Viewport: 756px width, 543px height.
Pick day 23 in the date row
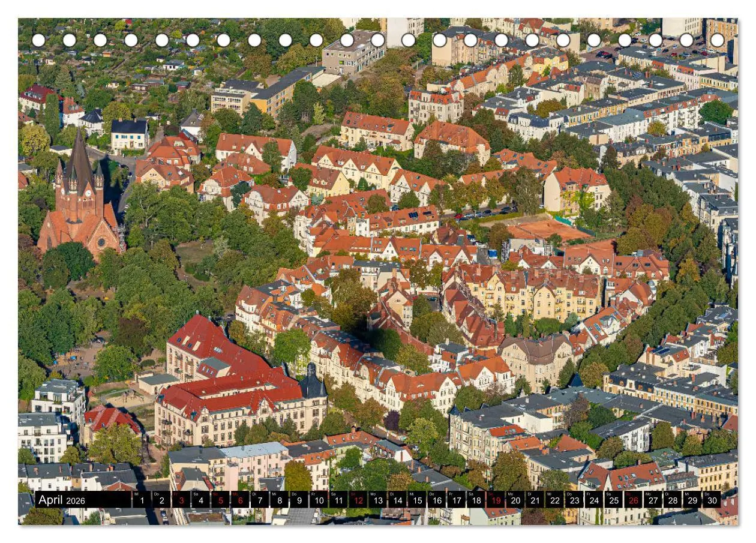coord(574,500)
